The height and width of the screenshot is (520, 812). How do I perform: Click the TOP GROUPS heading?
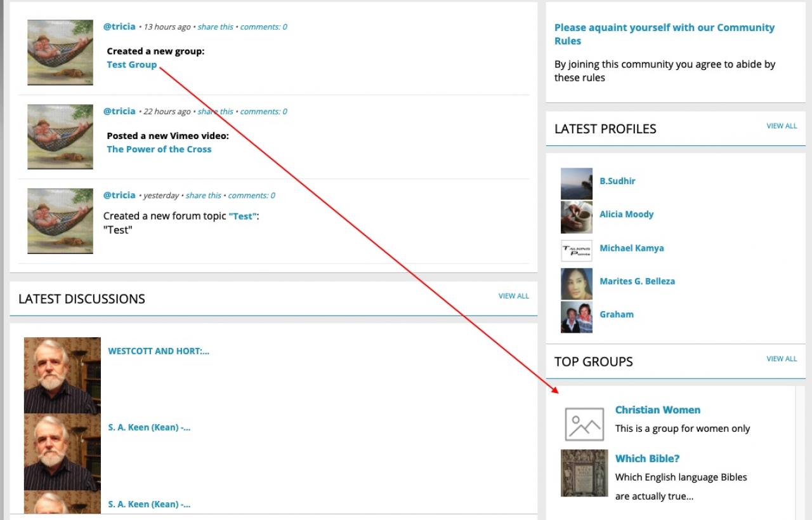pos(594,362)
